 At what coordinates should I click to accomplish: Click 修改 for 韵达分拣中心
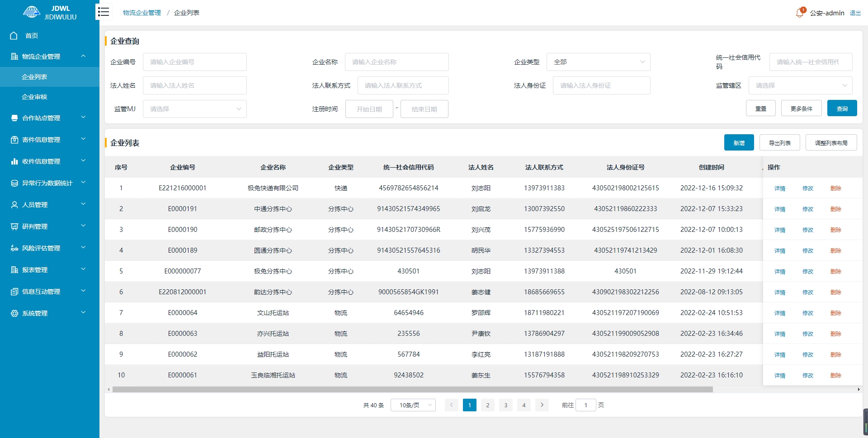point(807,292)
